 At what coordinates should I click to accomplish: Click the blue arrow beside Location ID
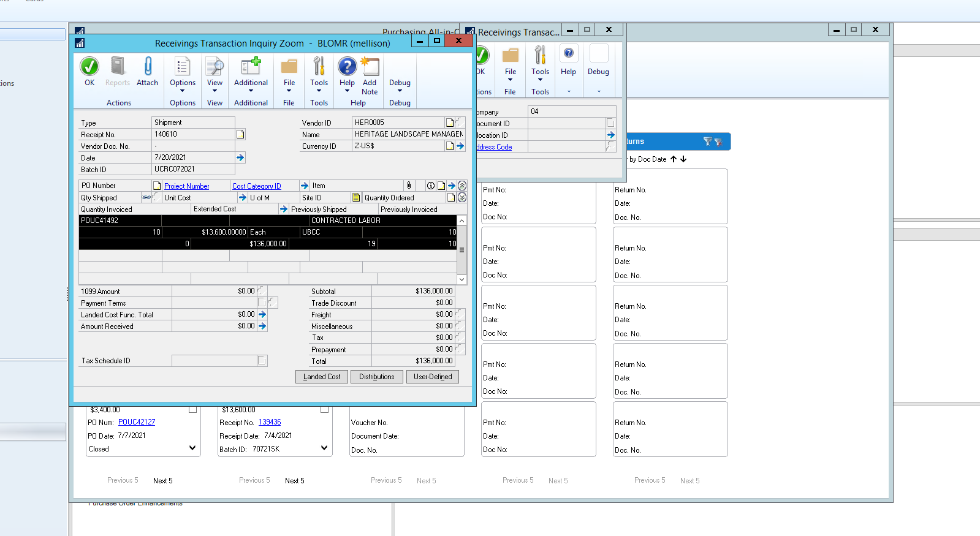(x=610, y=135)
